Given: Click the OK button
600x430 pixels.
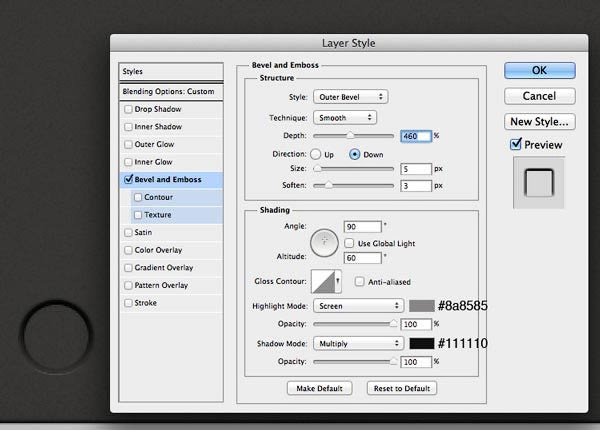Looking at the screenshot, I should (x=540, y=70).
